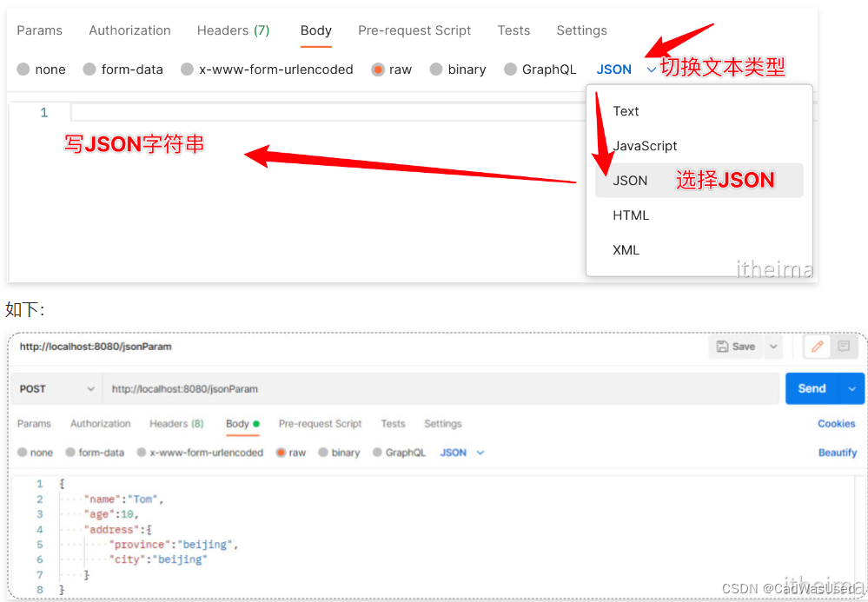Viewport: 868px width, 602px height.
Task: Click the "address":{ line in body
Action: point(118,530)
